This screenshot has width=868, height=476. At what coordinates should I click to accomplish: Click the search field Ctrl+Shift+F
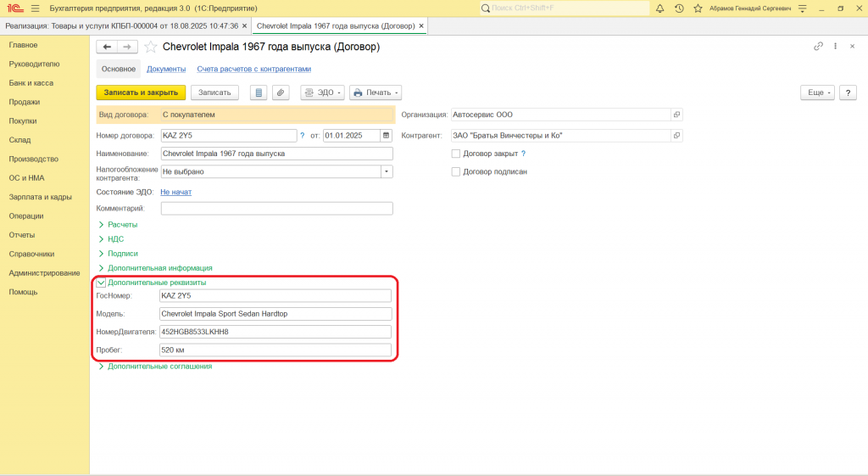pyautogui.click(x=565, y=8)
